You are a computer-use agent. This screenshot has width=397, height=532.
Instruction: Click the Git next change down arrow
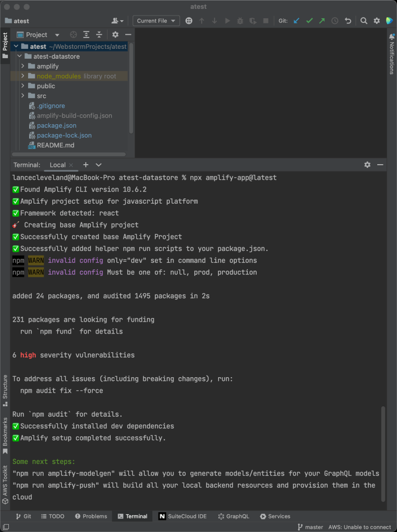click(215, 21)
